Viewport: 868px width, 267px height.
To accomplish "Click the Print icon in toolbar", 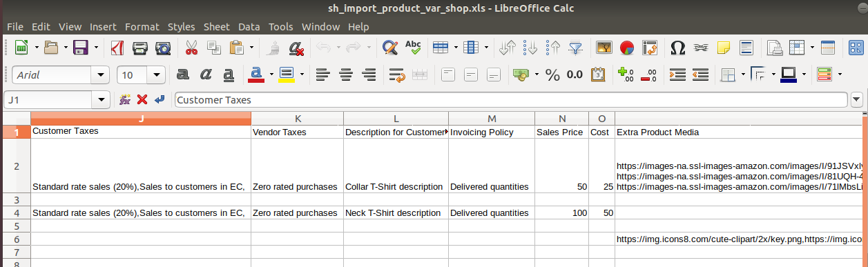I will (140, 48).
